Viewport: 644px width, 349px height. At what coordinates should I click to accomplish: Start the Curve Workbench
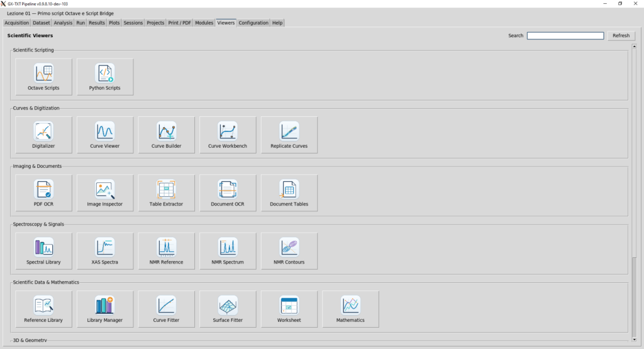[x=228, y=135]
